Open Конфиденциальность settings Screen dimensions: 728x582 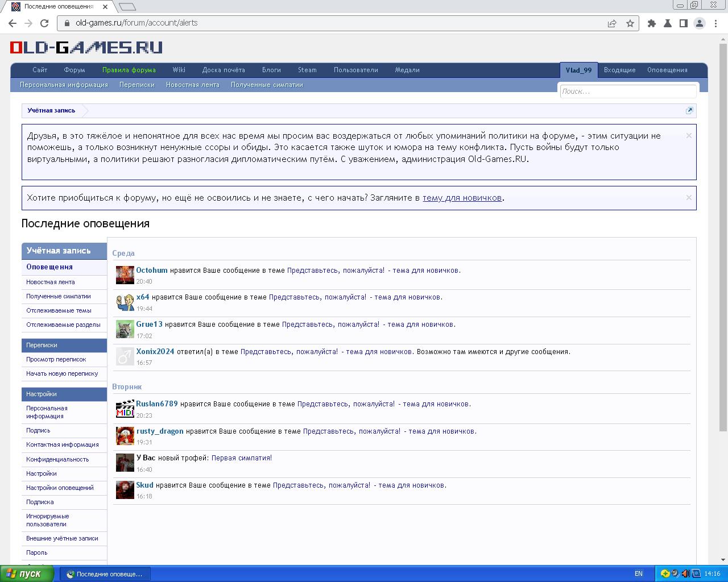coord(57,459)
